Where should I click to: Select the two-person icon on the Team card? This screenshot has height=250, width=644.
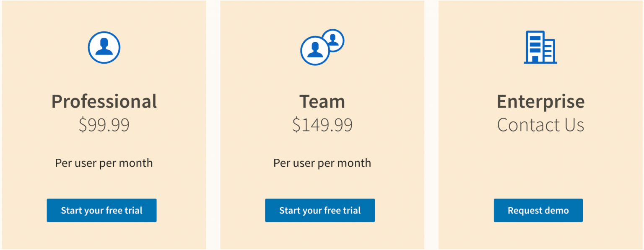click(x=322, y=46)
